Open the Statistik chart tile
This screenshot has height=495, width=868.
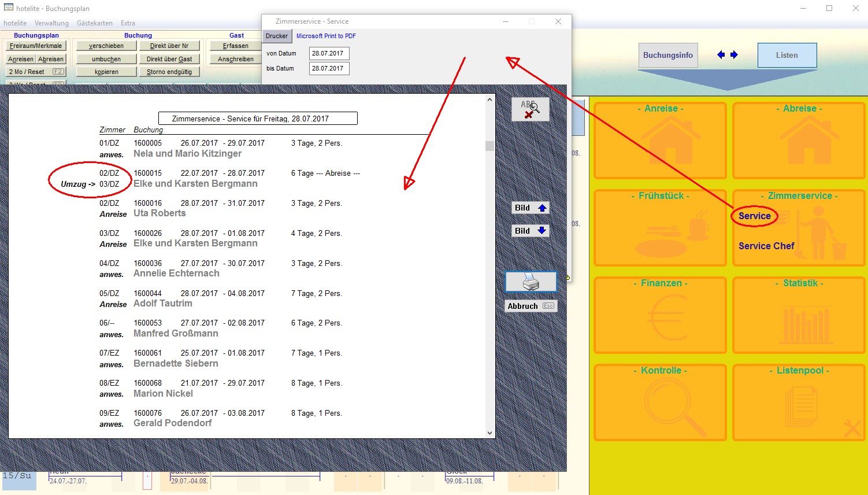point(799,315)
